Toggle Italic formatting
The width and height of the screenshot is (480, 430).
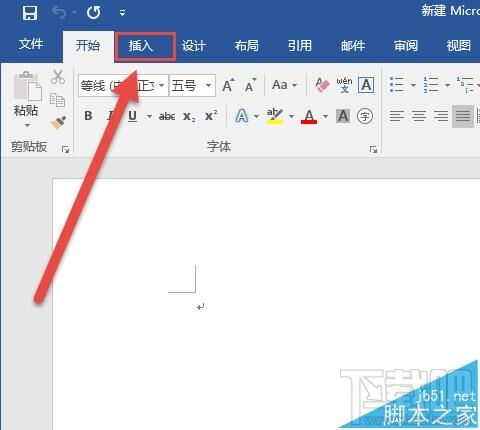110,116
